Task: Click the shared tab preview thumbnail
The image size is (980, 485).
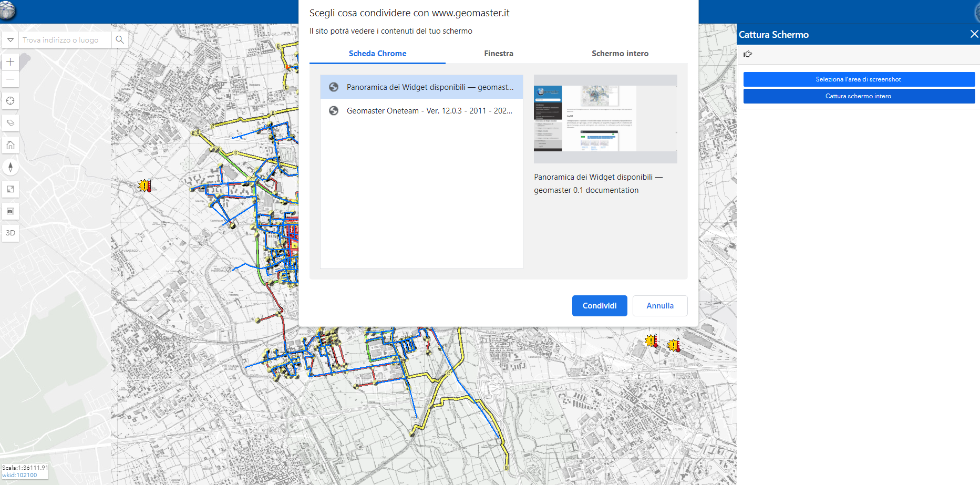Action: point(605,119)
